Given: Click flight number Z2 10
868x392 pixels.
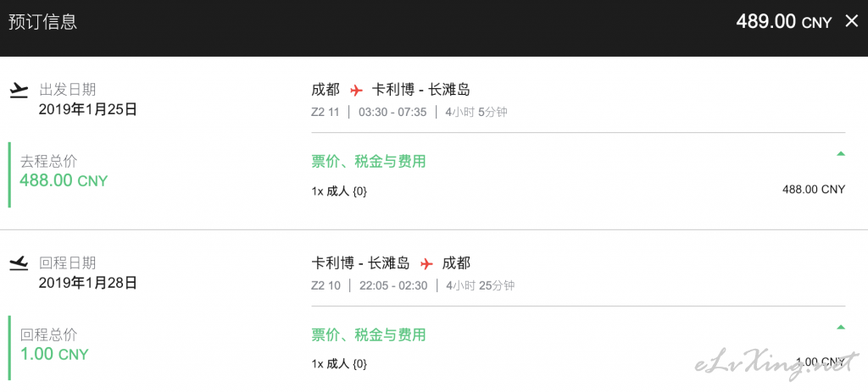Looking at the screenshot, I should 325,286.
